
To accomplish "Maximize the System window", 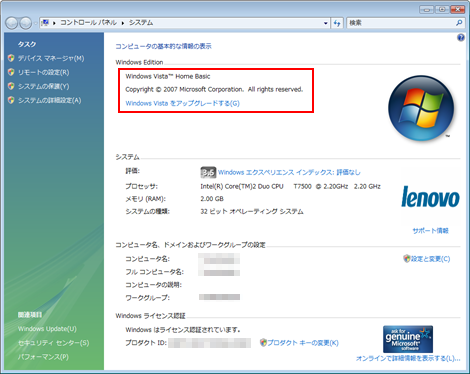I will point(442,9).
